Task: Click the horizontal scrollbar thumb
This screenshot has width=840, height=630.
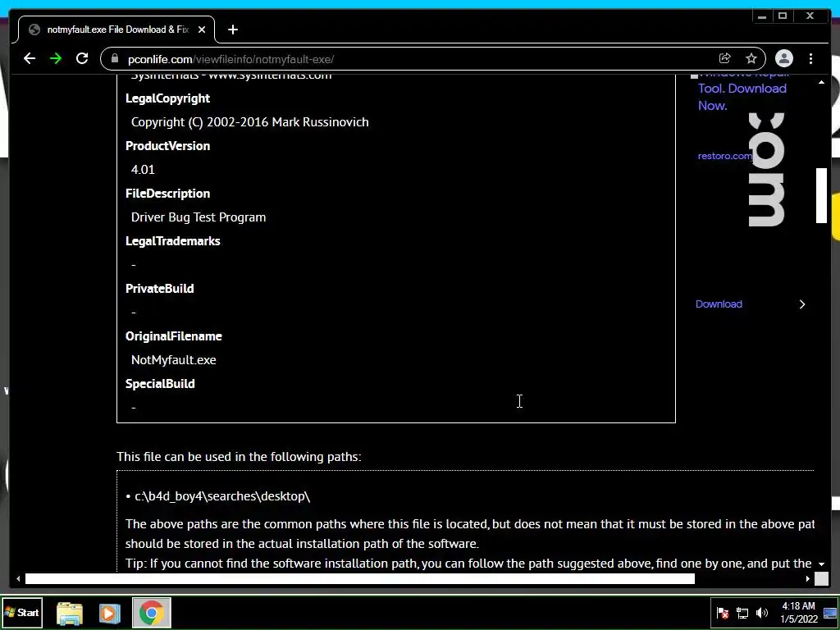Action: (360, 578)
